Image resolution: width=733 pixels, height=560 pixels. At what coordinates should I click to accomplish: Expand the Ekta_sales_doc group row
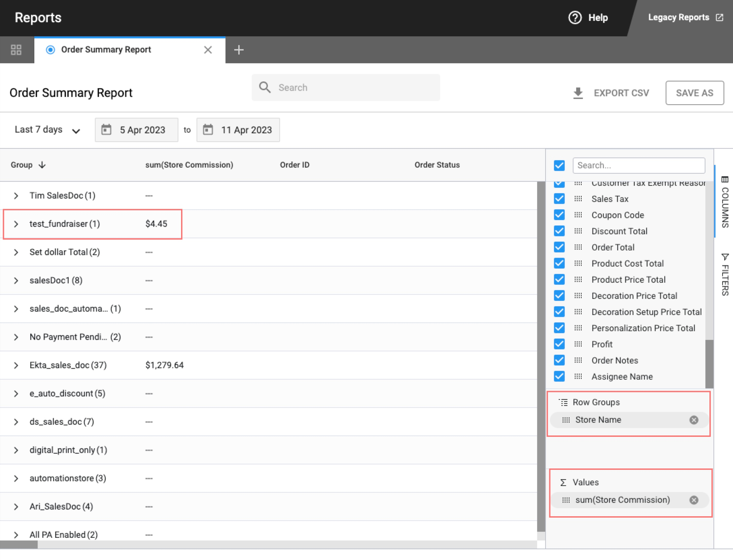(16, 365)
